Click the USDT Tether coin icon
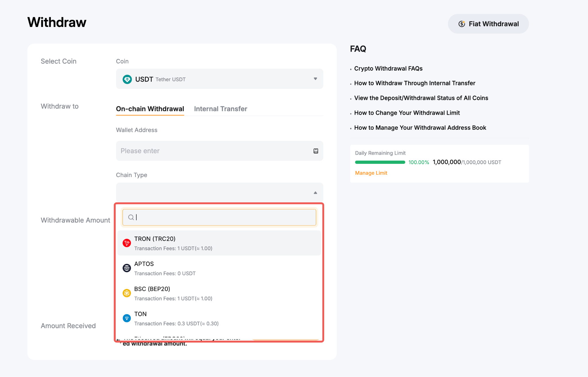Image resolution: width=588 pixels, height=377 pixels. tap(127, 79)
